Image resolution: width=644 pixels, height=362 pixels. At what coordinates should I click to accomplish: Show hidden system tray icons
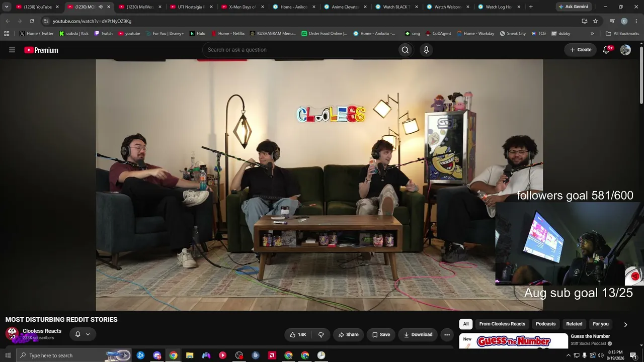(x=569, y=355)
